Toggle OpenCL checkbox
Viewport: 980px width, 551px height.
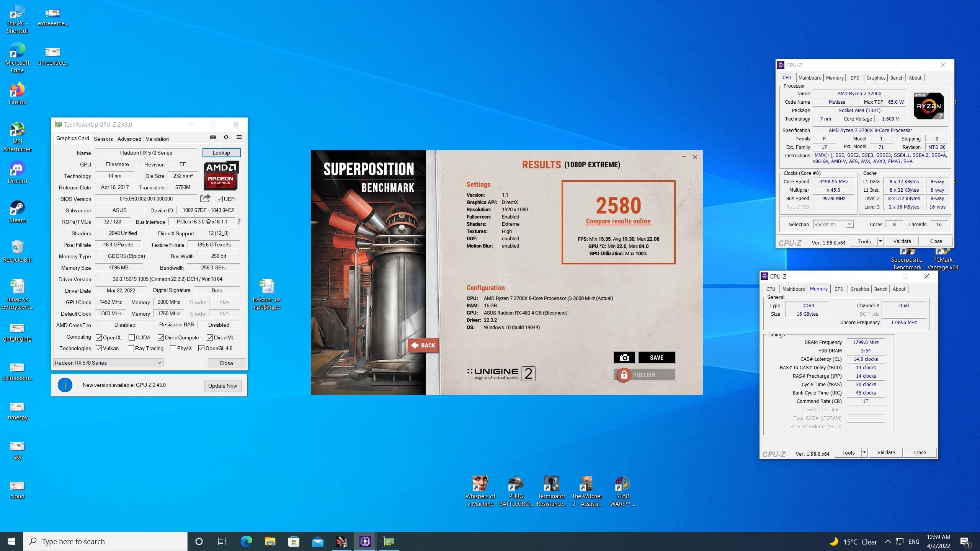[x=99, y=337]
